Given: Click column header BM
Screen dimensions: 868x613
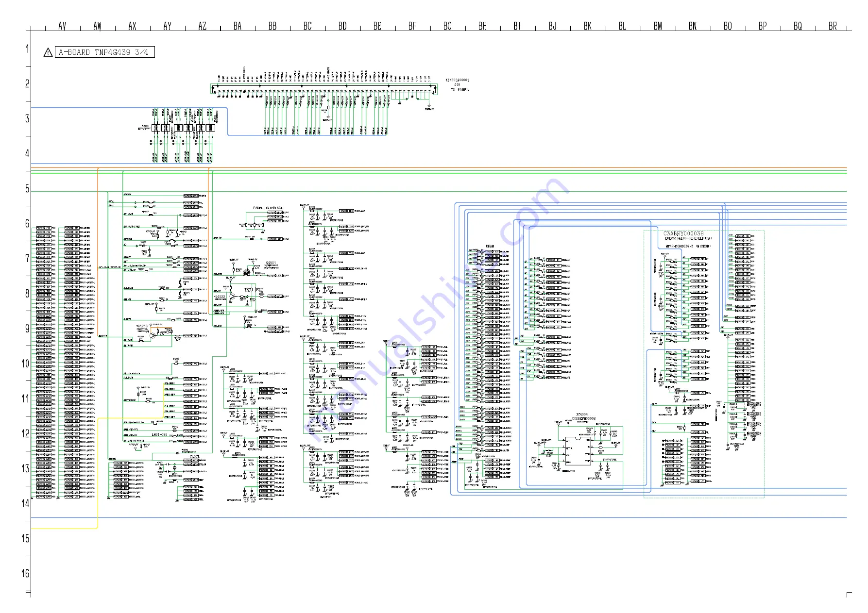Looking at the screenshot, I should coord(658,26).
